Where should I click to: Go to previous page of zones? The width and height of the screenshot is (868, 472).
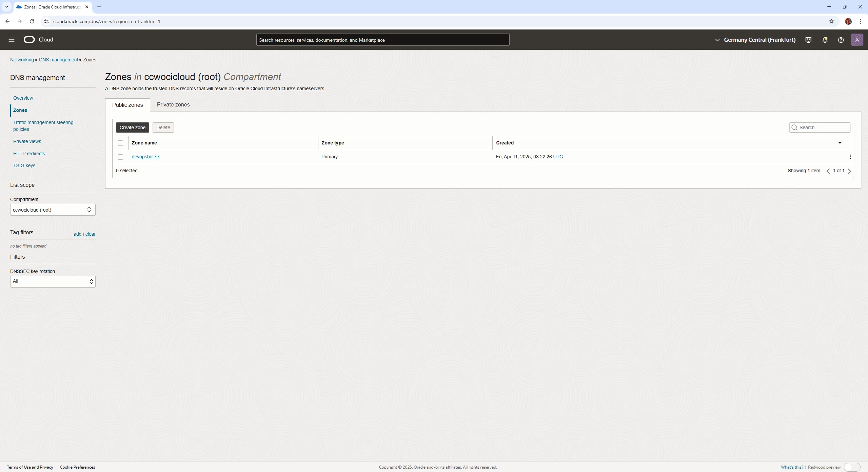tap(828, 171)
